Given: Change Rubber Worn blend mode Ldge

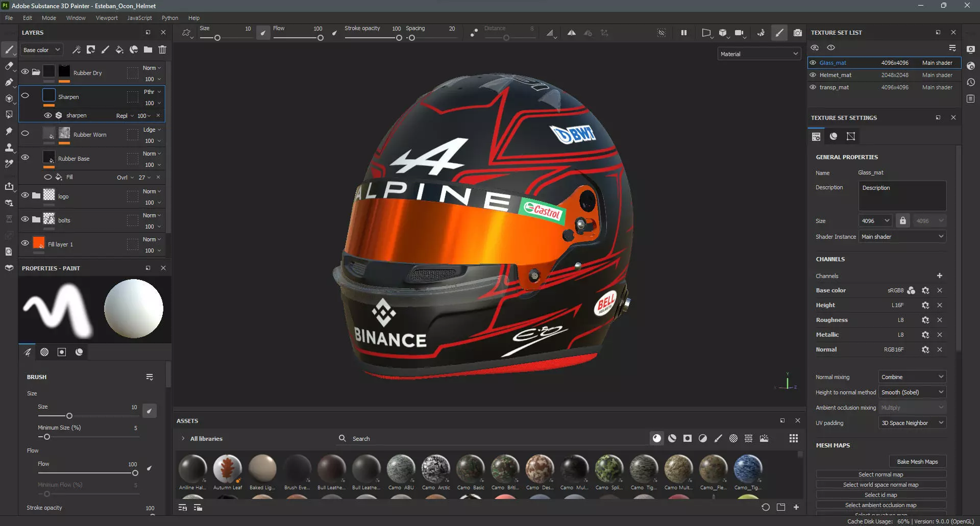Looking at the screenshot, I should [x=152, y=130].
